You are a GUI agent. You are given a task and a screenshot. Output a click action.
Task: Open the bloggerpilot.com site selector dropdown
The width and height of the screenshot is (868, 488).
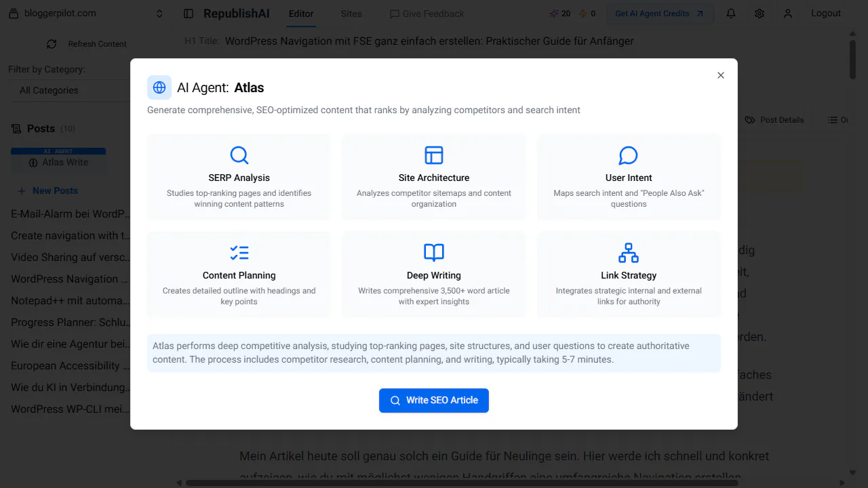click(87, 14)
